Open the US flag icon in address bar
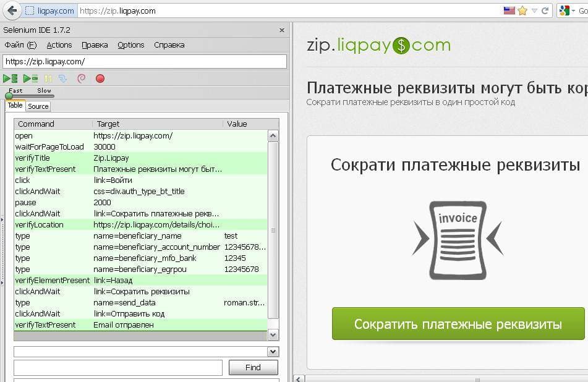588x382 pixels. pyautogui.click(x=509, y=11)
